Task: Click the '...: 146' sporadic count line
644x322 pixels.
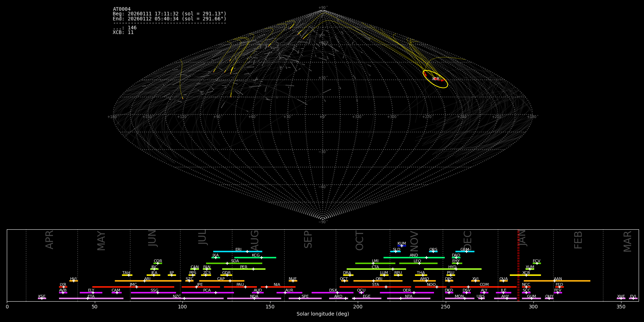Action: pos(125,28)
